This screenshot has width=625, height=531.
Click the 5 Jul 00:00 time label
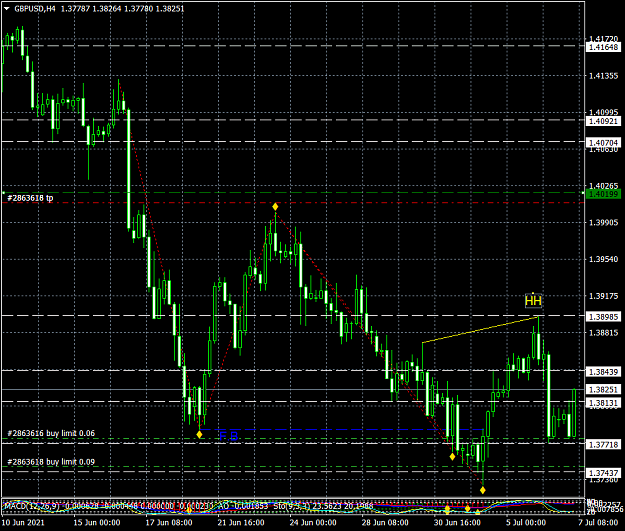point(526,523)
